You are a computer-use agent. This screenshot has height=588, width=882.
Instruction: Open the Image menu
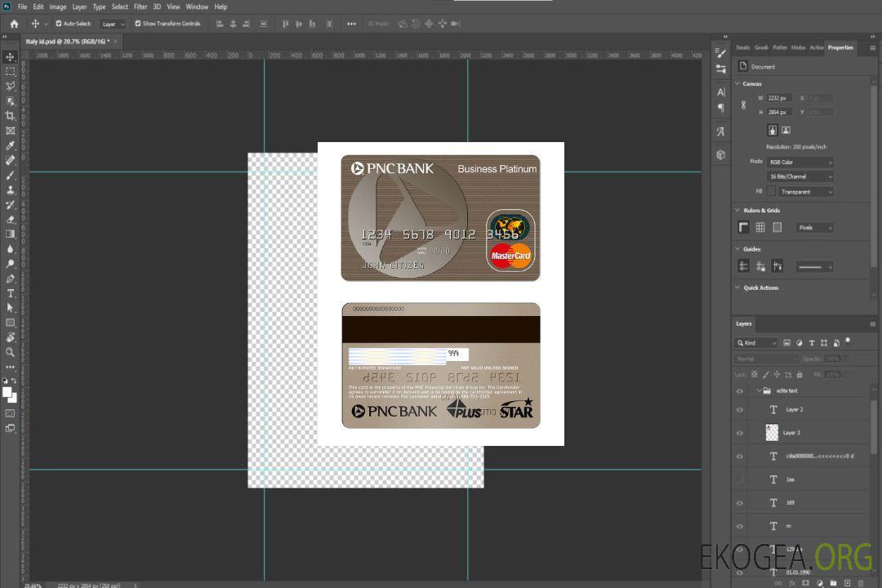point(58,7)
